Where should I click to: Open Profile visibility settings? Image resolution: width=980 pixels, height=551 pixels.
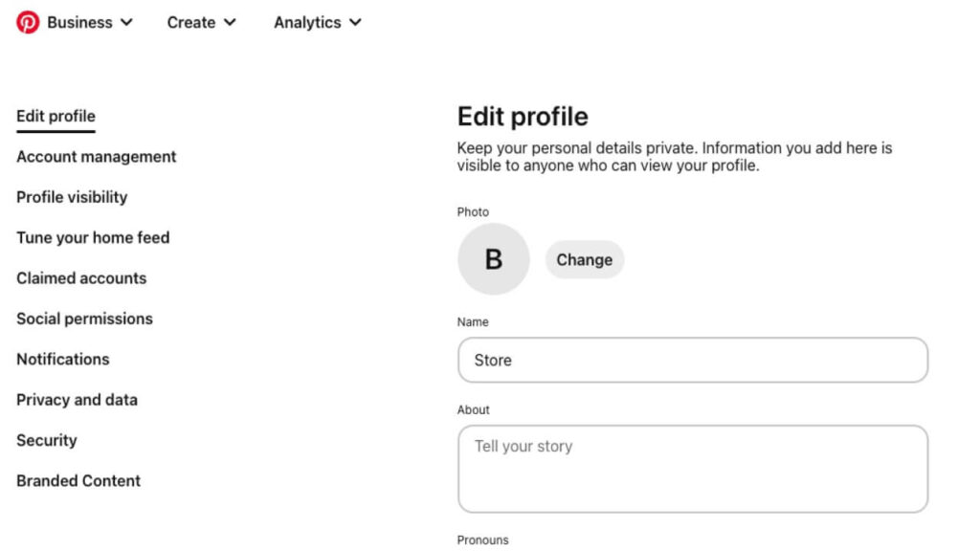tap(72, 197)
